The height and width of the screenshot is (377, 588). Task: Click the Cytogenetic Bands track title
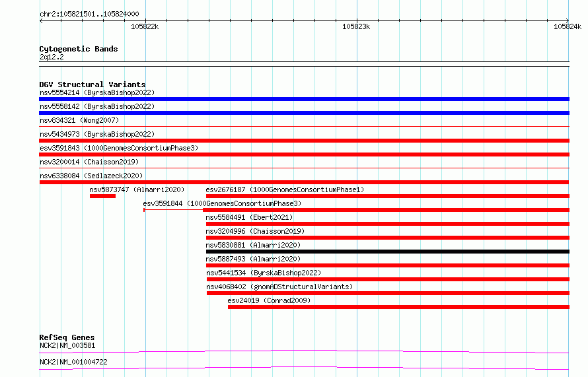coord(79,49)
